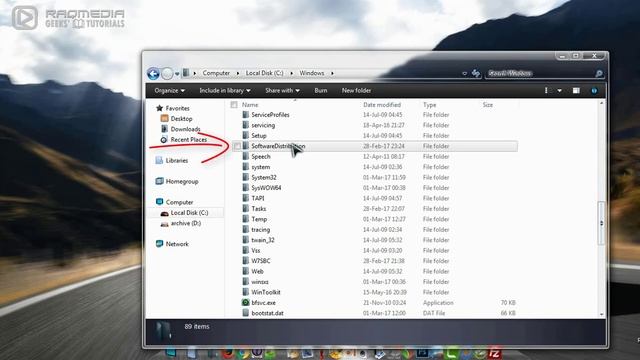Open FileZilla from the taskbar
The height and width of the screenshot is (360, 640).
494,353
